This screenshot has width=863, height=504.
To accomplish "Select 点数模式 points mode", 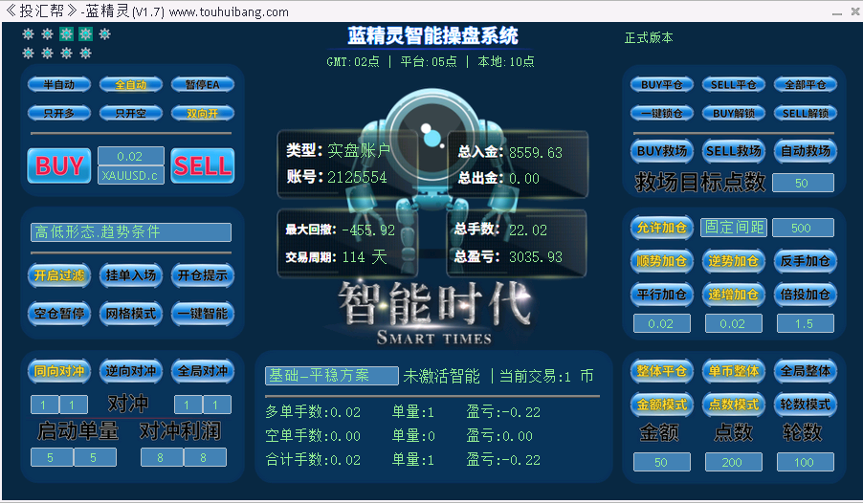I will 734,405.
